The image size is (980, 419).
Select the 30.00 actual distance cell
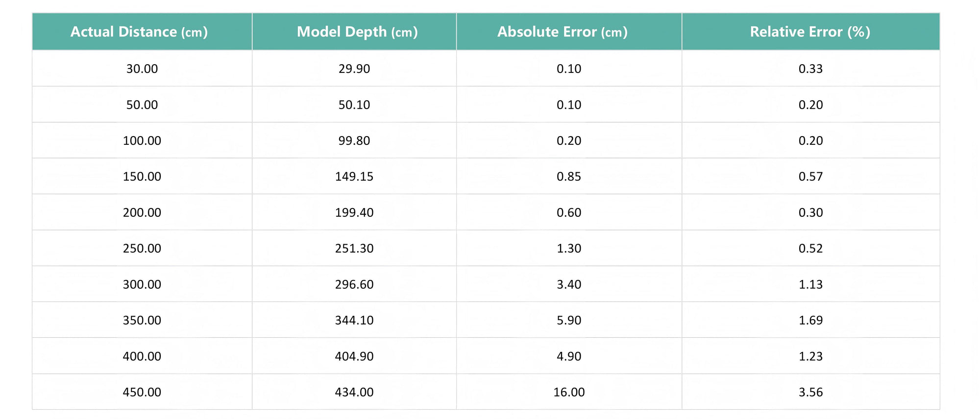pyautogui.click(x=142, y=69)
